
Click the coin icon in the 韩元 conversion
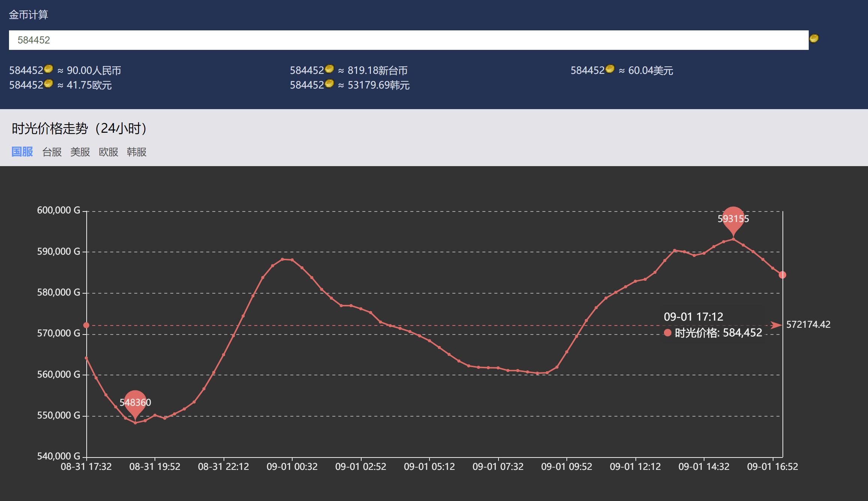[329, 84]
